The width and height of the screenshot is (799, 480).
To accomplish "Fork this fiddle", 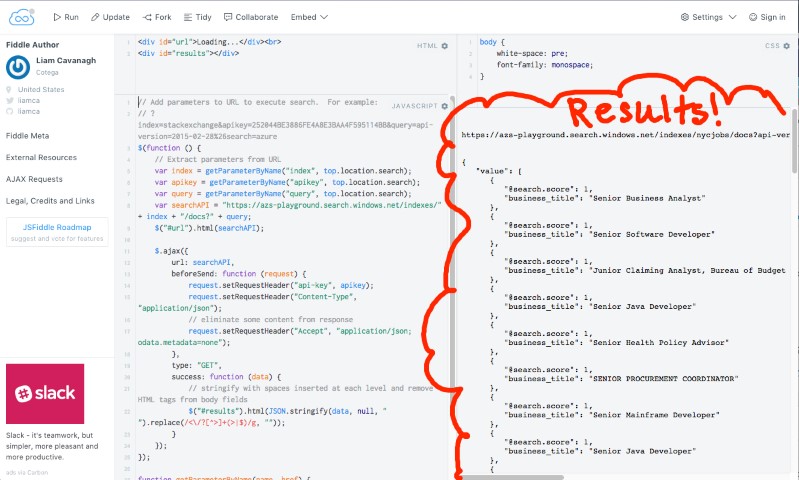I will coord(156,17).
